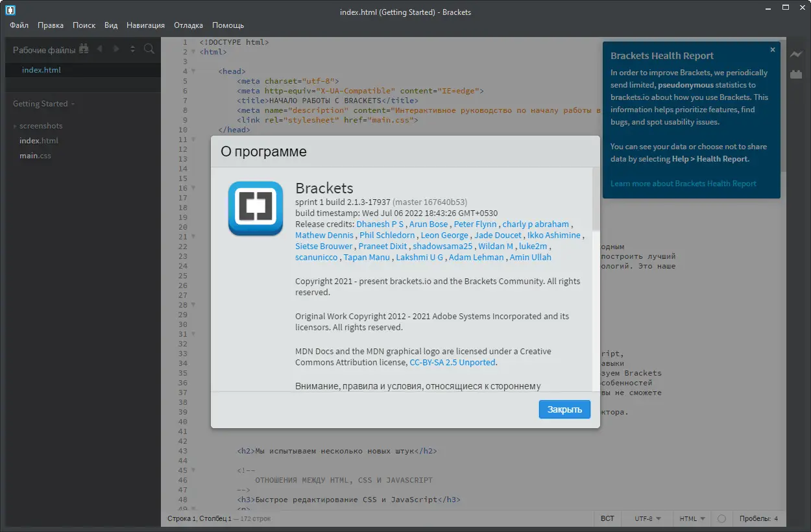Click the navigate backward arrow in sidebar
The width and height of the screenshot is (811, 532).
coord(99,49)
